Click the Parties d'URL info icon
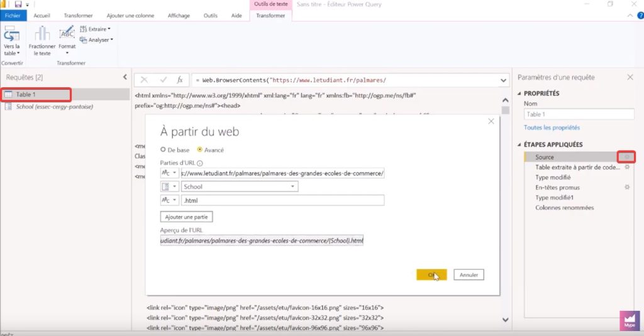 pos(199,163)
